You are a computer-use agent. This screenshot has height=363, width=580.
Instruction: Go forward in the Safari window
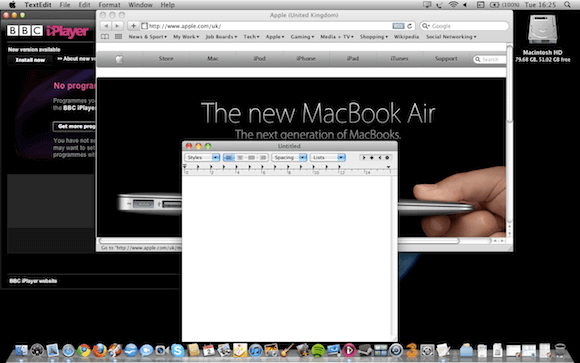click(x=117, y=26)
